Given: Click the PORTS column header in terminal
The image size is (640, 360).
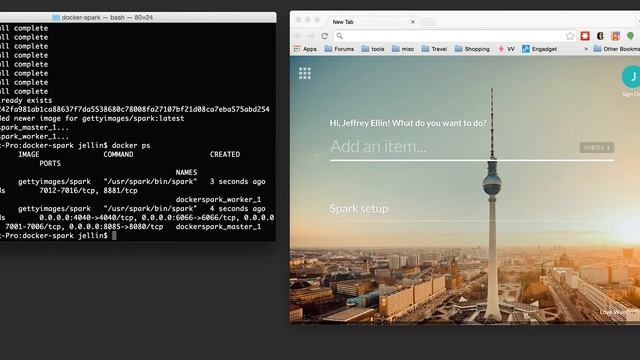Looking at the screenshot, I should click(x=50, y=163).
